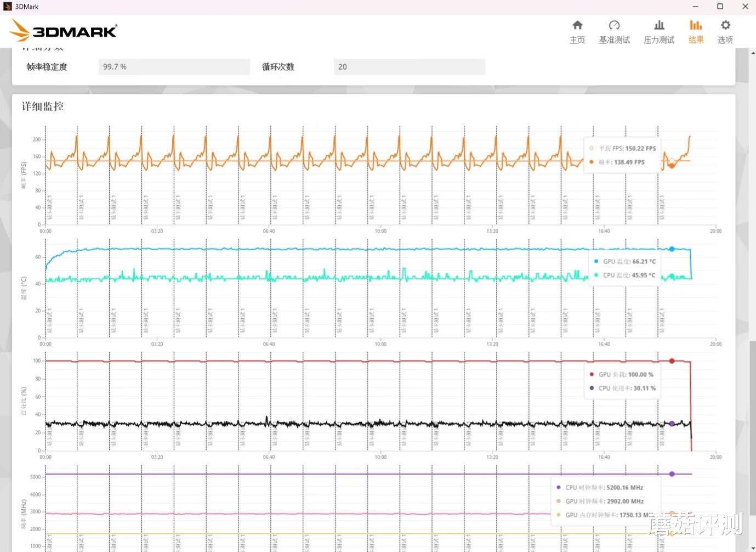The height and width of the screenshot is (552, 756).
Task: Click the 3DMark logo in the header
Action: click(64, 31)
